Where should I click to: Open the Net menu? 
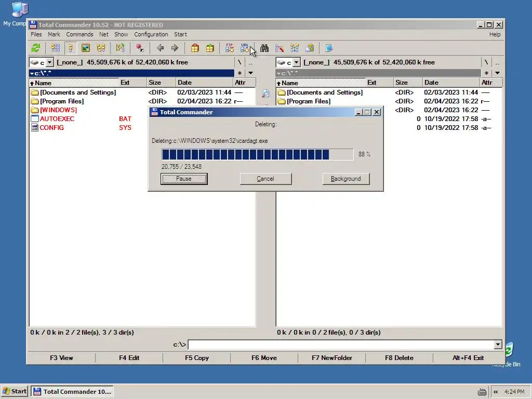(x=103, y=34)
